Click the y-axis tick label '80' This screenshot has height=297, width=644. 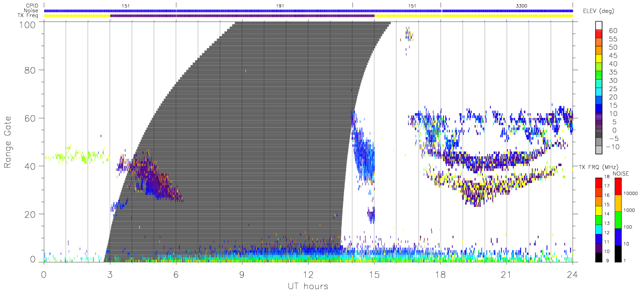(30, 70)
